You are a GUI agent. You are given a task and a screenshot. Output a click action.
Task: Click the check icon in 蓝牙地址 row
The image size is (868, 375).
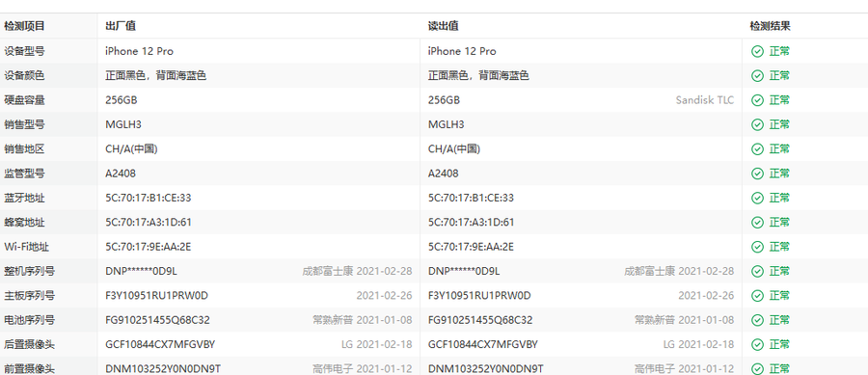pos(757,198)
